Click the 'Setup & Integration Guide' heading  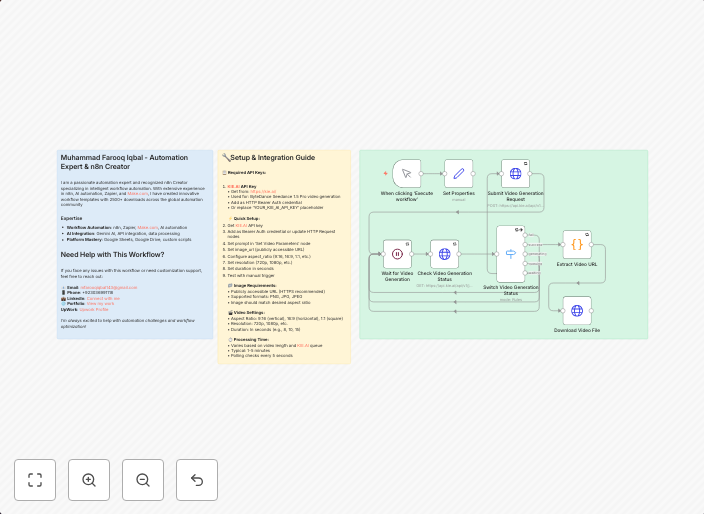point(272,157)
